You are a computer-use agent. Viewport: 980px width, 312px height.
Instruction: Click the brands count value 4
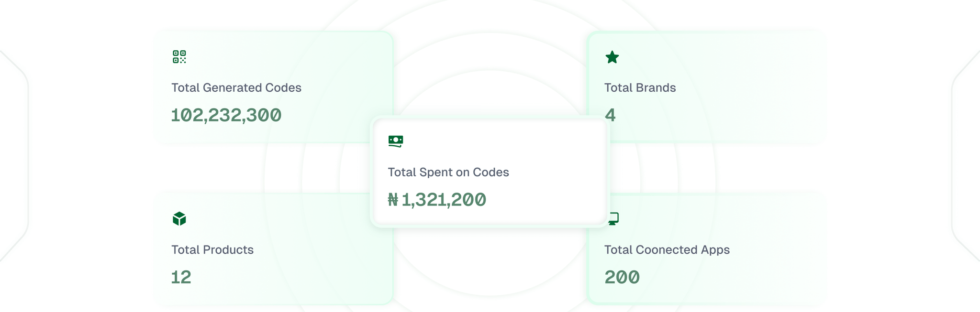(x=610, y=115)
